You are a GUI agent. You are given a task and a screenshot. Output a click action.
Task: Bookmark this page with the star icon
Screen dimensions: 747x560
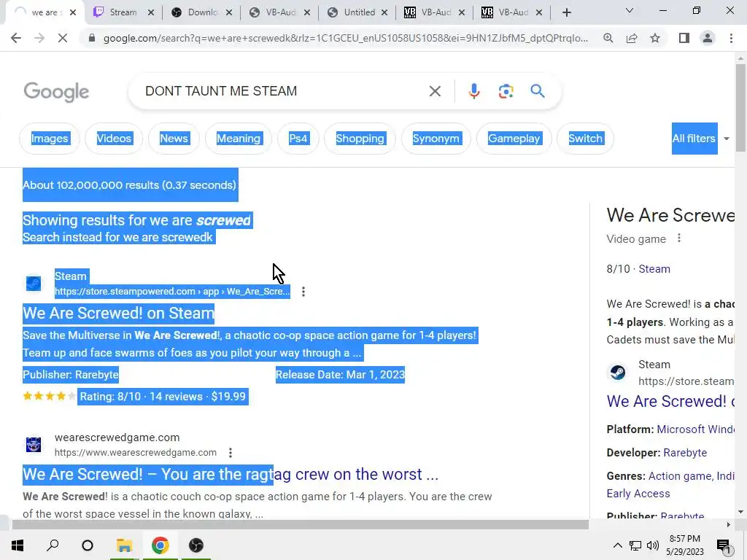[x=655, y=38]
